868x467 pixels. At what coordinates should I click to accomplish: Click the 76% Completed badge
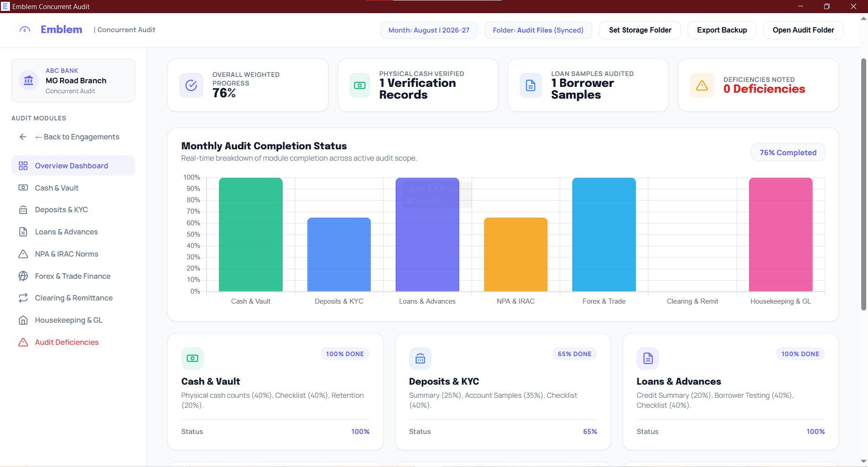point(788,152)
